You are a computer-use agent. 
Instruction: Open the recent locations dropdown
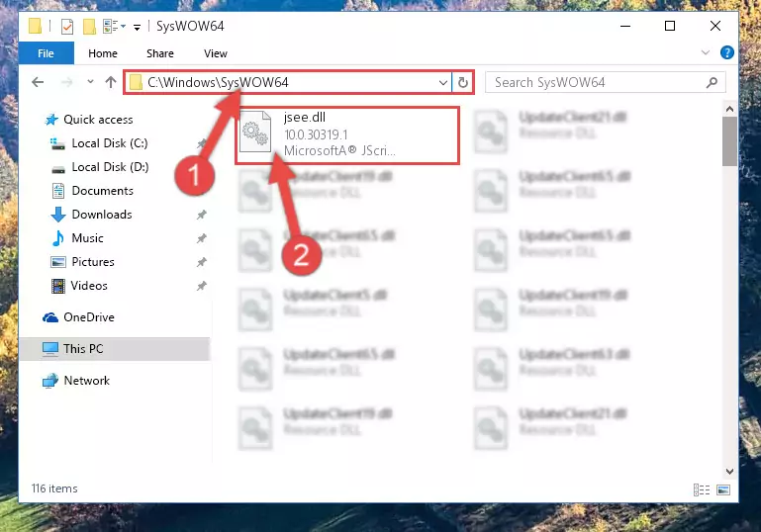90,82
